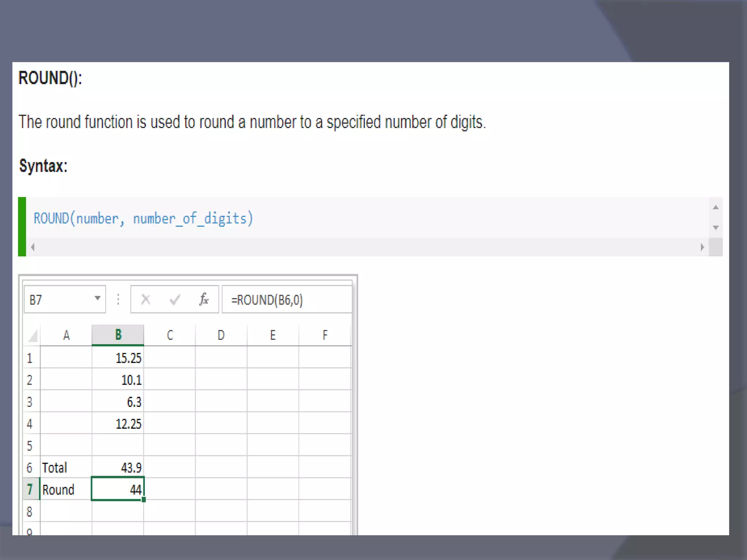Click the horizontal scrollbar track under code
The width and height of the screenshot is (747, 560).
click(365, 247)
